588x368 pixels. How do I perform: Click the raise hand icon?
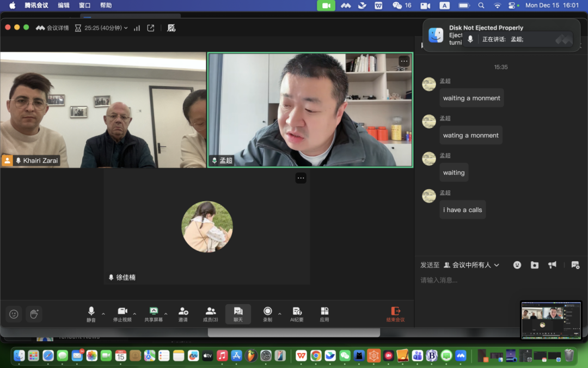[34, 314]
